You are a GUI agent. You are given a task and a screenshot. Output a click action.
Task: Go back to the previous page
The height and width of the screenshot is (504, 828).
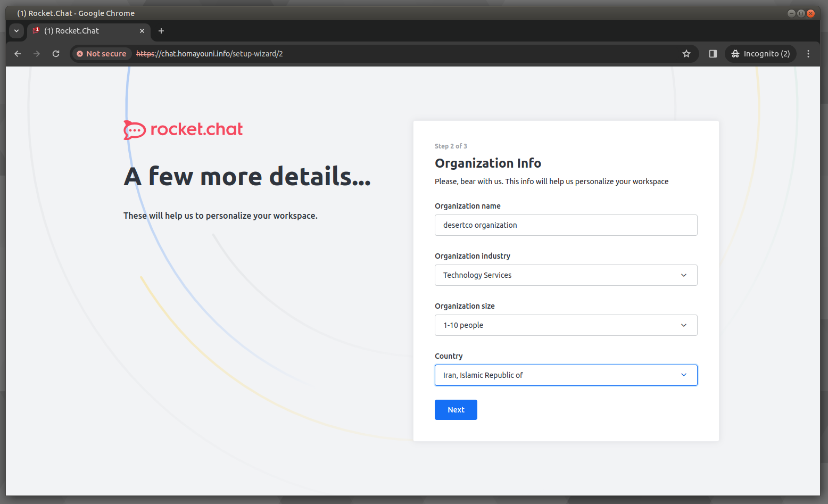18,54
